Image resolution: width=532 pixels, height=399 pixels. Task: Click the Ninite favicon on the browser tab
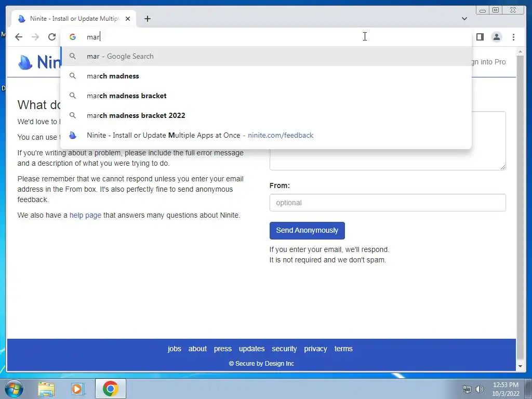22,19
